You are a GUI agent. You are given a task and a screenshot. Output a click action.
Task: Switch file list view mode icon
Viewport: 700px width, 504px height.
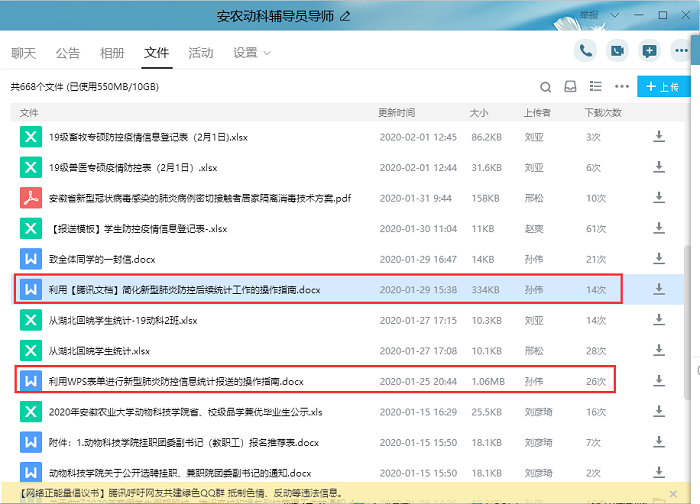[597, 87]
